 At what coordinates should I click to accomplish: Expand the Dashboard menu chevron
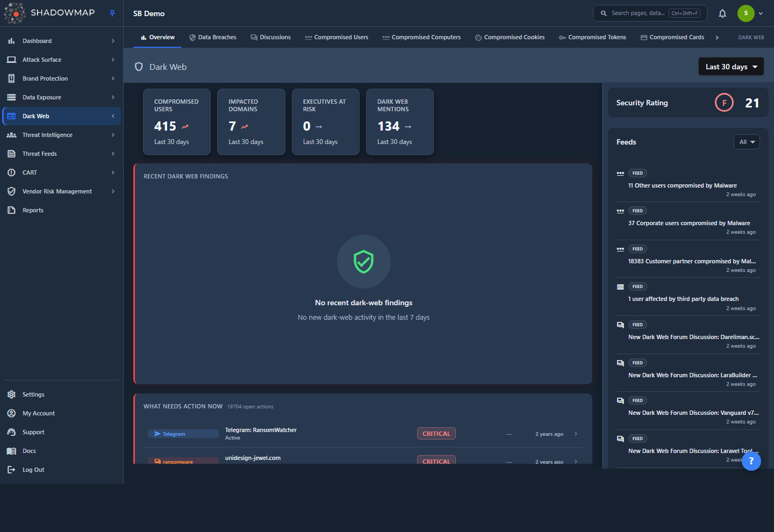tap(113, 41)
